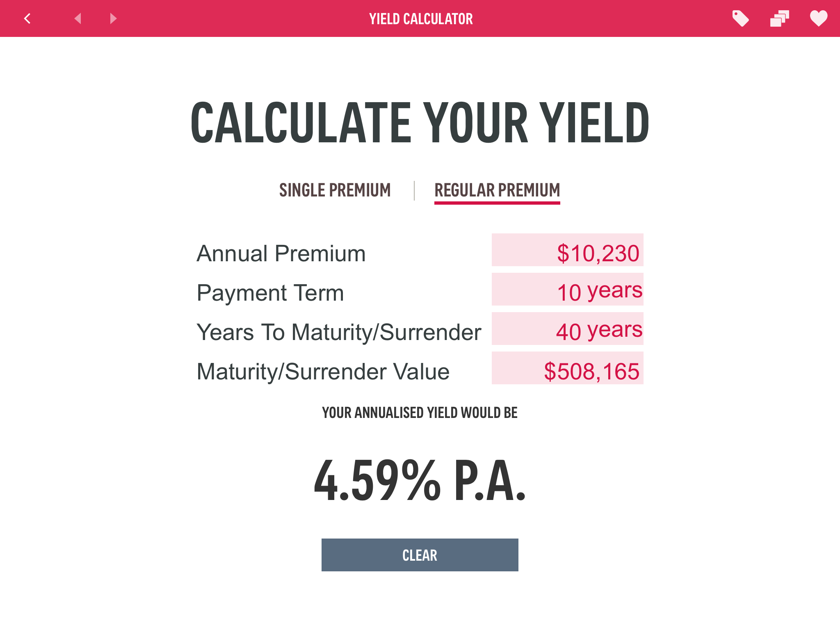
Task: Click the Yield Calculator header title
Action: point(421,19)
